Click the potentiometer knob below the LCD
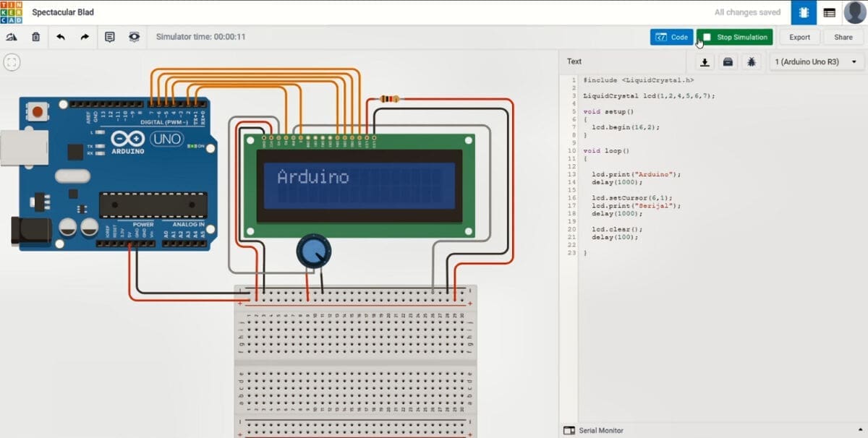Screen dimensions: 868x438 314,252
